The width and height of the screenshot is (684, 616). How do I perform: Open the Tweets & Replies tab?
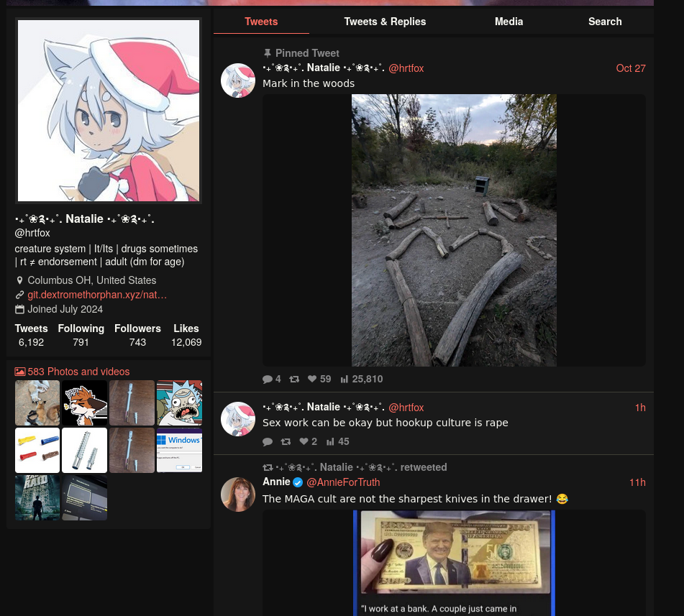[x=385, y=22]
